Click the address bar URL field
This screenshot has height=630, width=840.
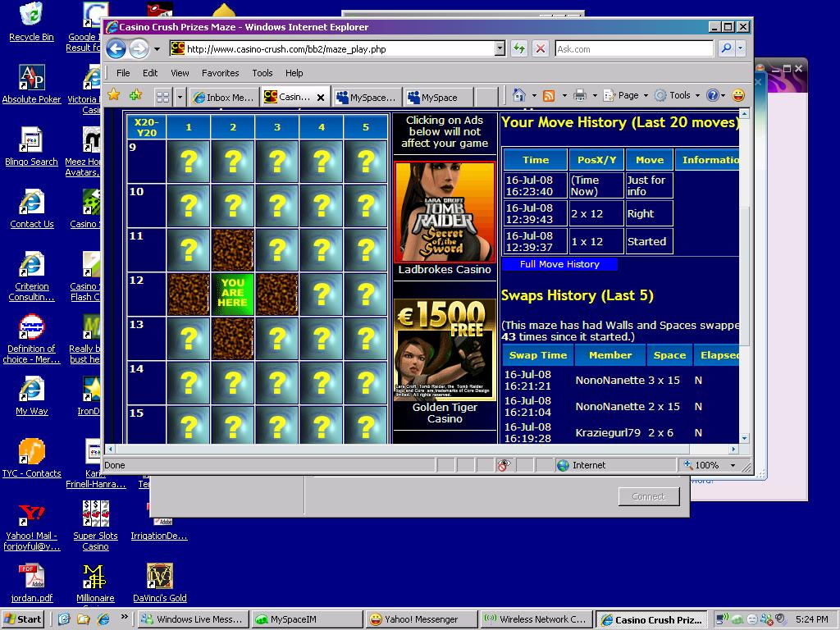pyautogui.click(x=339, y=48)
